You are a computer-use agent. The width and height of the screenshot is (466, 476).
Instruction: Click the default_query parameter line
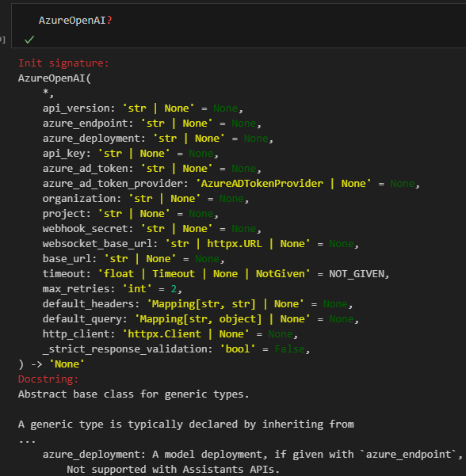point(201,319)
